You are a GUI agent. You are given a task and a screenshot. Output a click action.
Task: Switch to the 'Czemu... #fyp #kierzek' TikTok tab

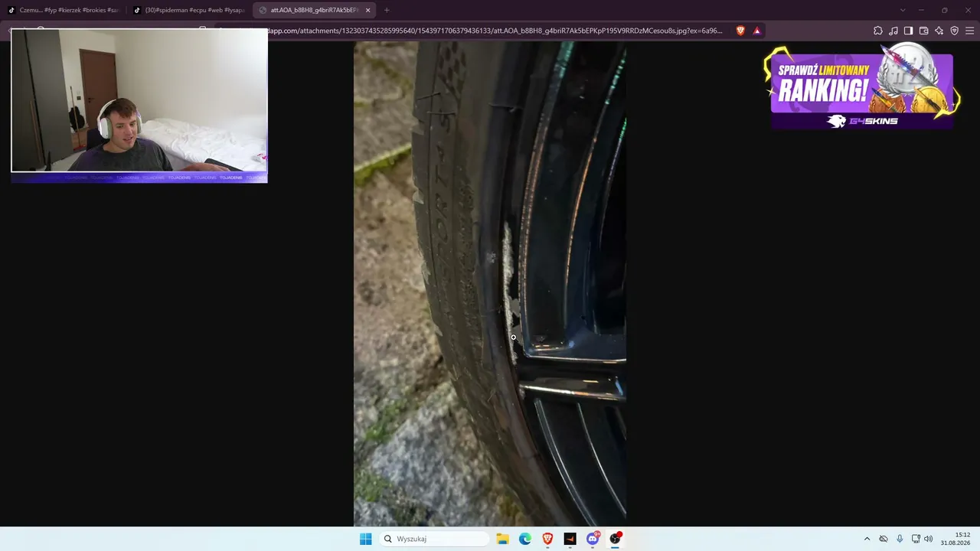click(63, 10)
